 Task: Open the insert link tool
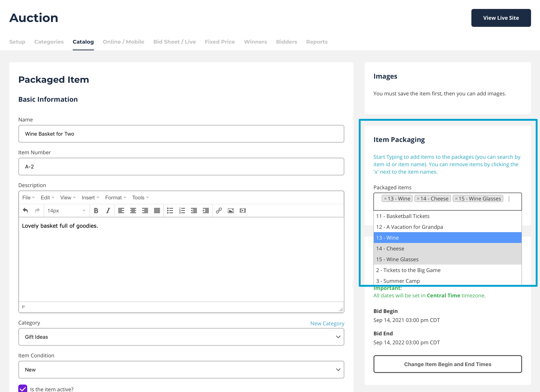(x=219, y=211)
